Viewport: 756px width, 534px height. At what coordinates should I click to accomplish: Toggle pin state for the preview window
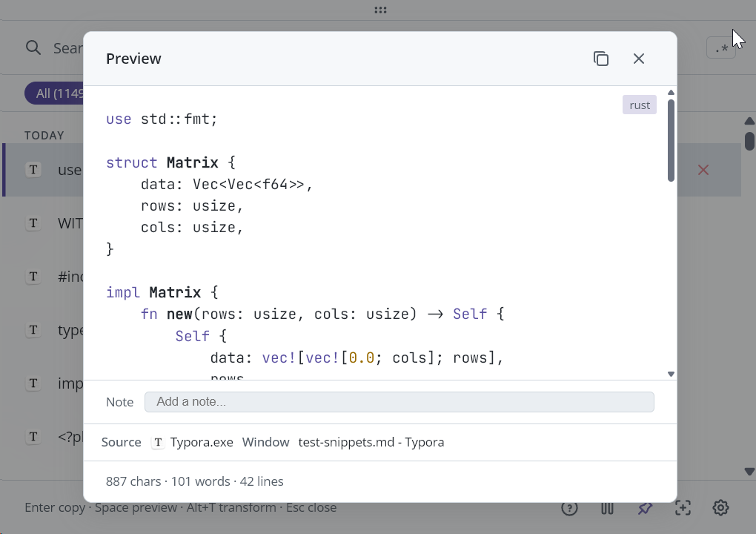pyautogui.click(x=645, y=507)
